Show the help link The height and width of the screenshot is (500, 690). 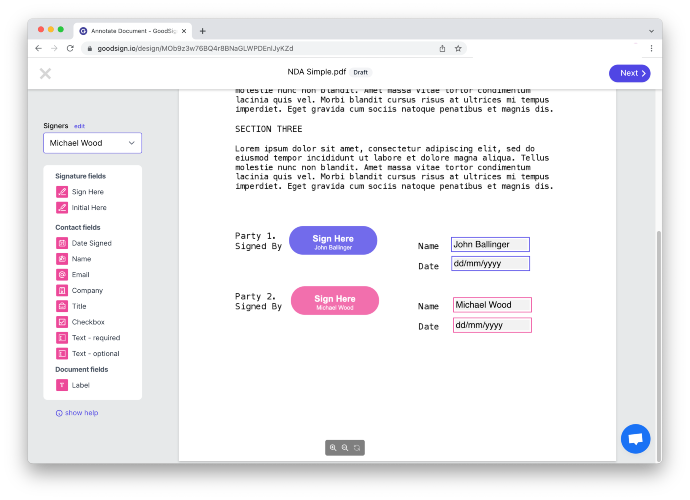coord(77,413)
